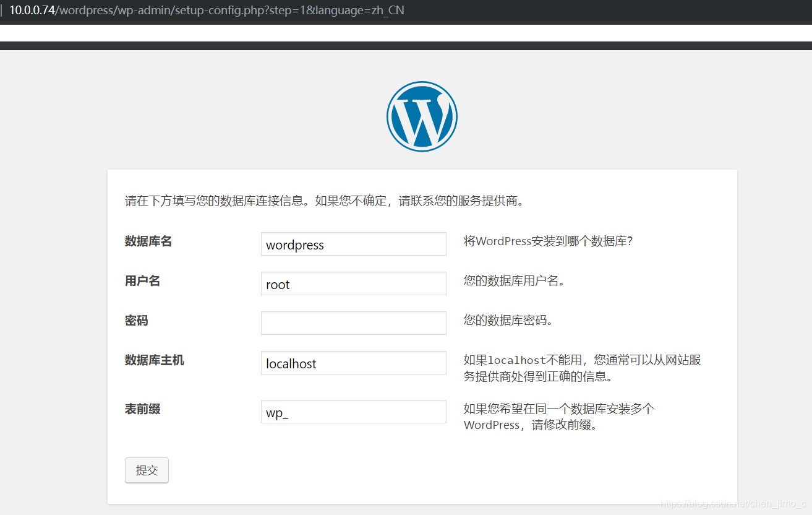Click the hint text 您的数据库密码。
The image size is (812, 515).
[508, 321]
